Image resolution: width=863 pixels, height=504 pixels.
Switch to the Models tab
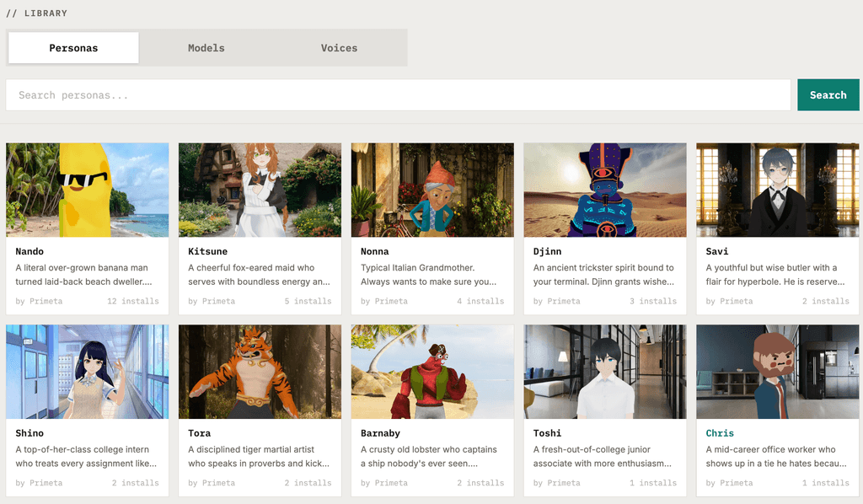tap(206, 48)
